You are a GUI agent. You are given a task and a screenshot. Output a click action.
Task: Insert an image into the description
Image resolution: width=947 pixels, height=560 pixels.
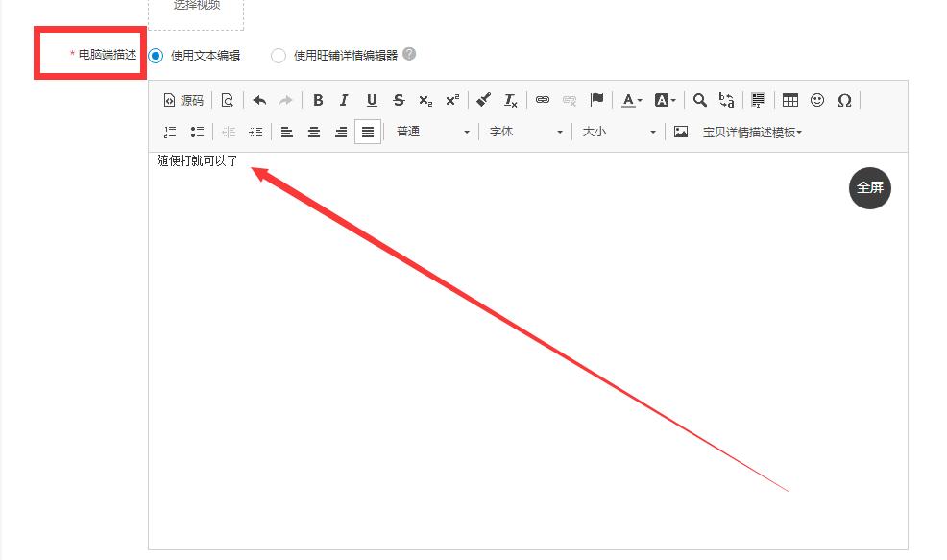(x=681, y=132)
